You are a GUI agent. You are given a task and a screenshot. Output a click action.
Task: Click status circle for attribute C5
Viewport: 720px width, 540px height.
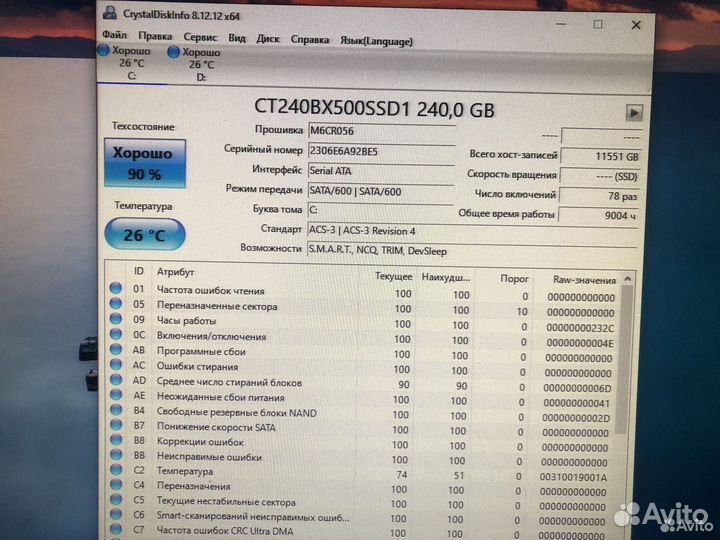point(116,500)
